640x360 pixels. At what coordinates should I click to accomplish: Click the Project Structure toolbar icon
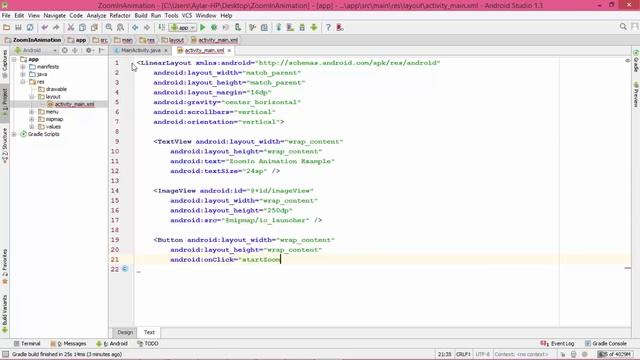[264, 27]
